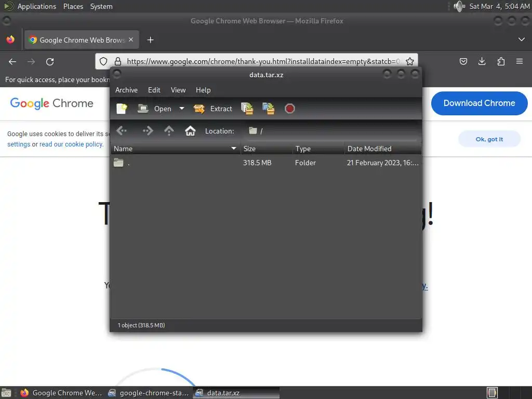Screen dimensions: 532x399
Task: Click the Location path field
Action: point(331,131)
